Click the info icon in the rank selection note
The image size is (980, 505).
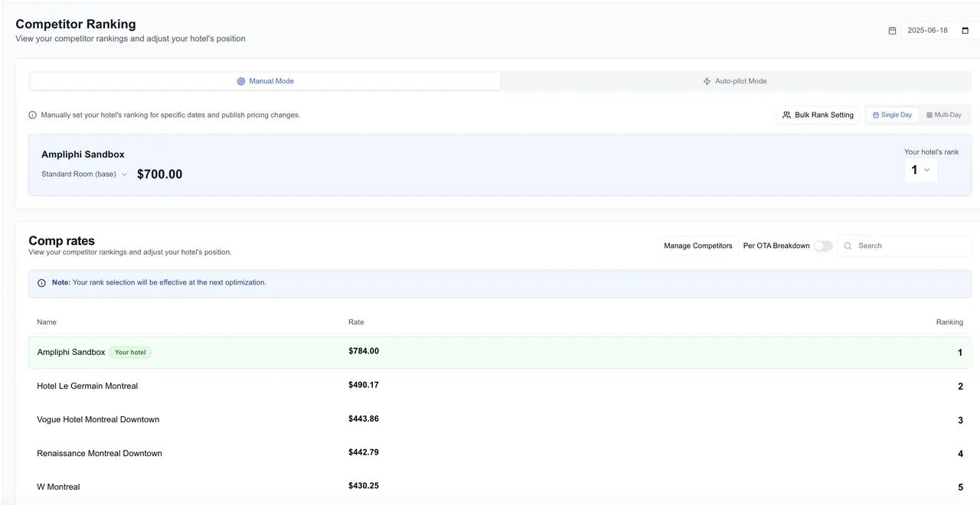coord(42,282)
